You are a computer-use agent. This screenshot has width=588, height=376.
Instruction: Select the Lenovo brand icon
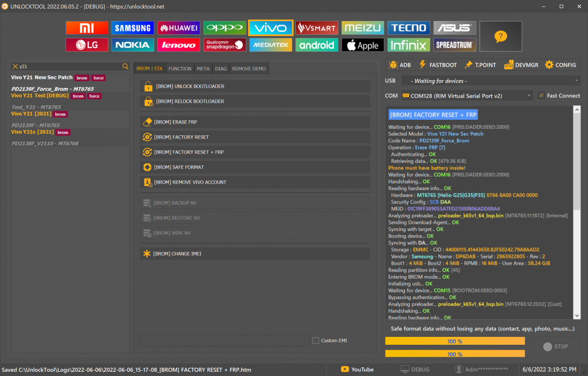pyautogui.click(x=178, y=45)
